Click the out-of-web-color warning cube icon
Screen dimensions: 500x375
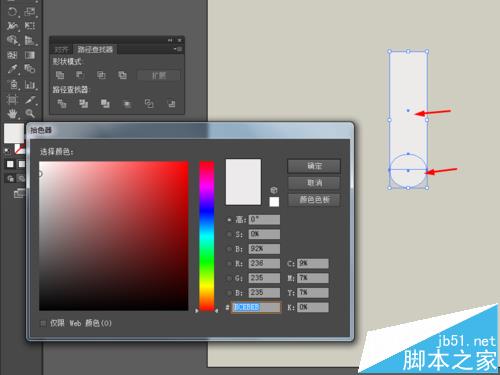[274, 190]
